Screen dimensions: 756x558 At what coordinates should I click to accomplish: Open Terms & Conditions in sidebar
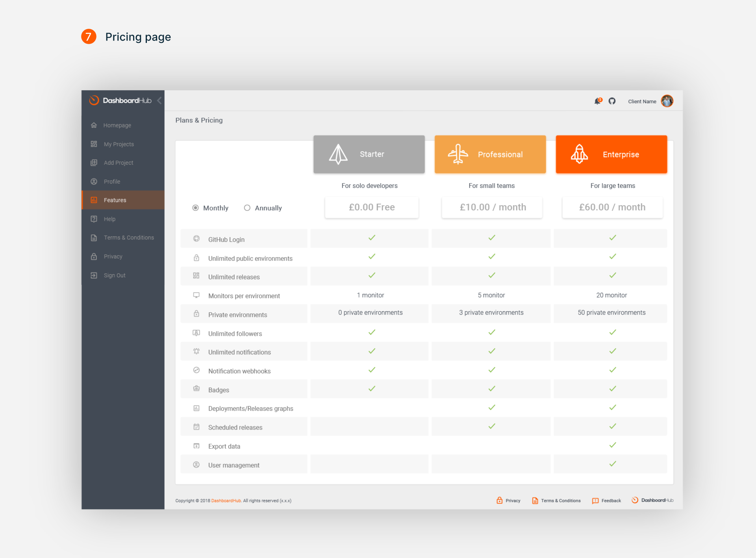tap(123, 237)
